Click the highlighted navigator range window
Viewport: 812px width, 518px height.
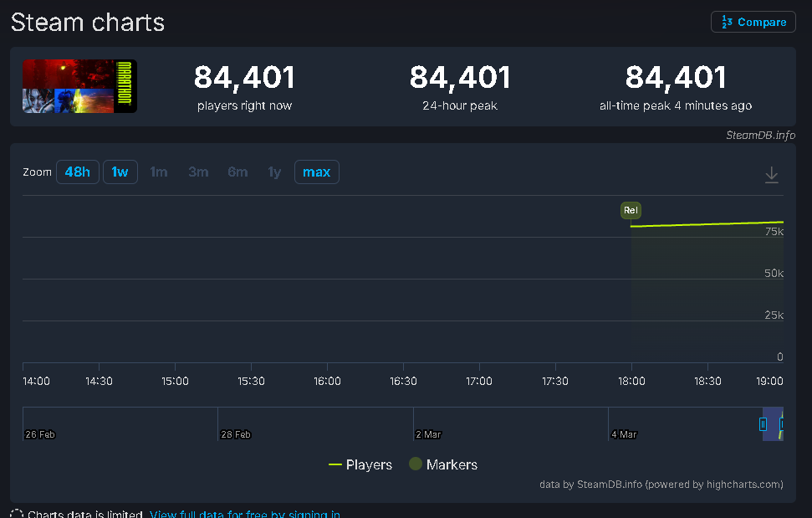[x=773, y=423]
